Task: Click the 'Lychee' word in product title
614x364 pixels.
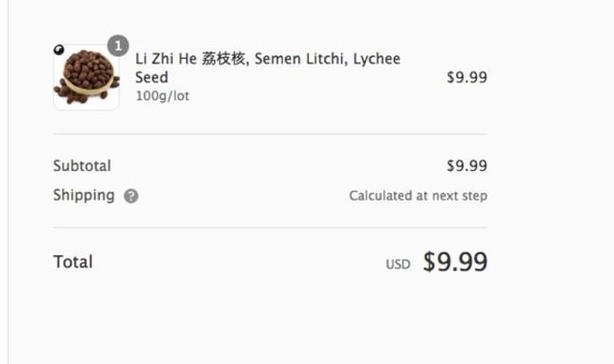Action: point(376,59)
